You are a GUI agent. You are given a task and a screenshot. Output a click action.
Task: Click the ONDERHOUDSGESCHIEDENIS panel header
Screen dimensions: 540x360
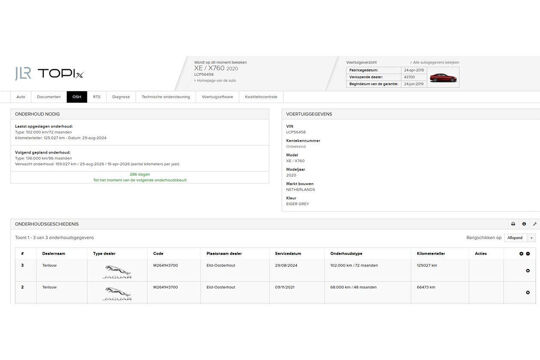[275, 224]
